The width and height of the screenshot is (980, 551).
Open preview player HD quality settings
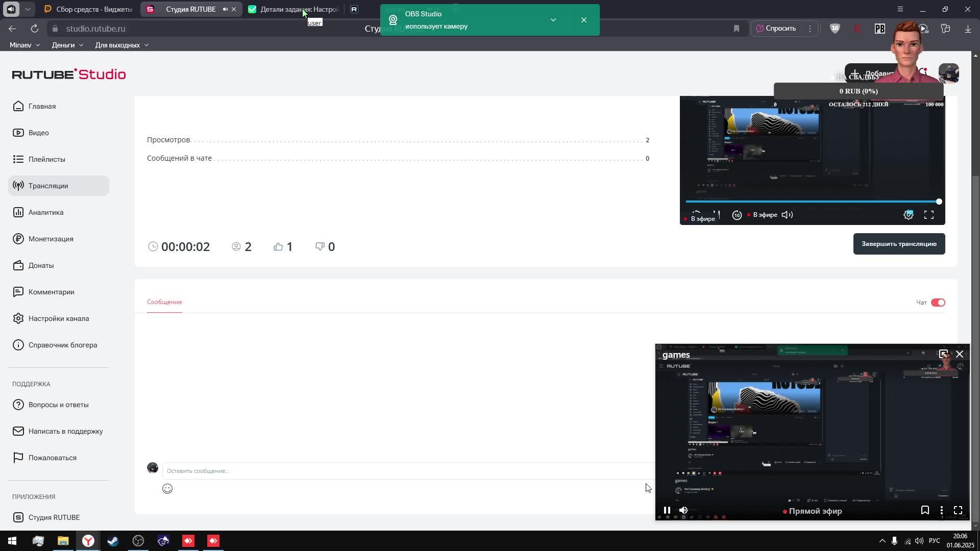pos(909,215)
